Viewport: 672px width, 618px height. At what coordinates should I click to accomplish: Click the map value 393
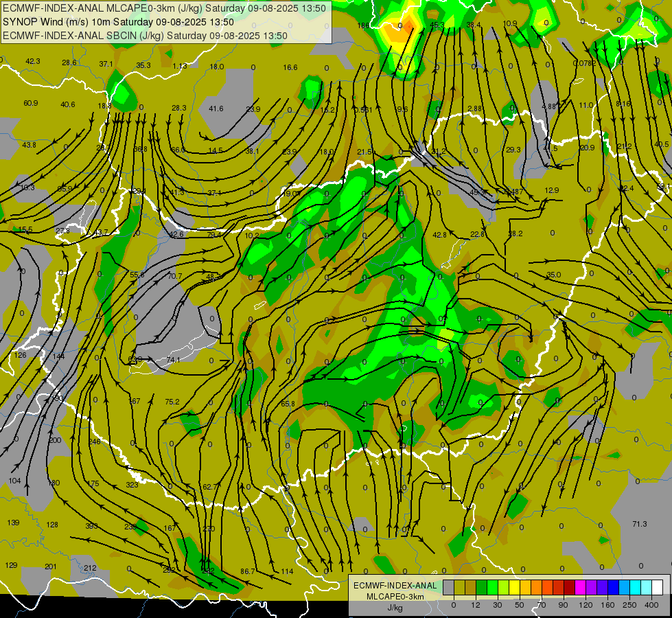91,526
